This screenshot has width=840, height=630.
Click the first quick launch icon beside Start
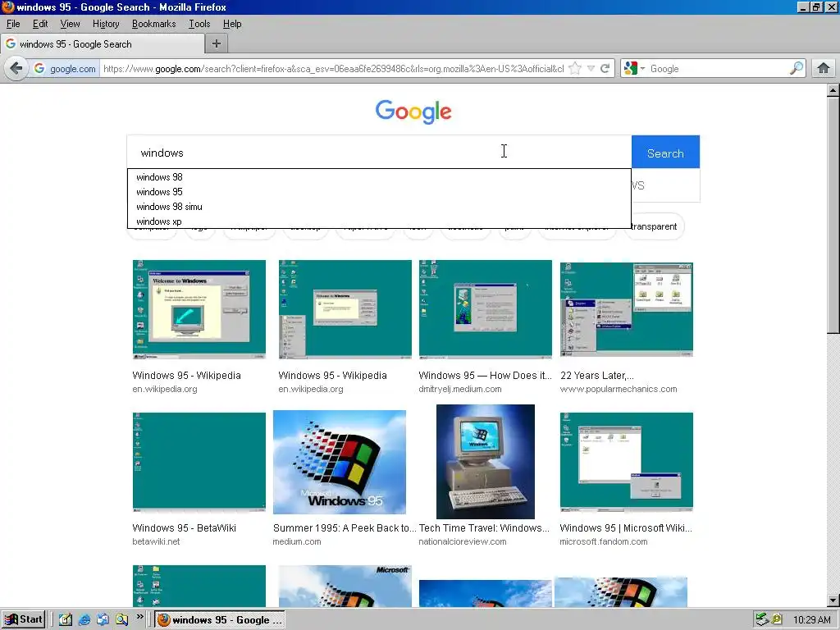pos(65,620)
